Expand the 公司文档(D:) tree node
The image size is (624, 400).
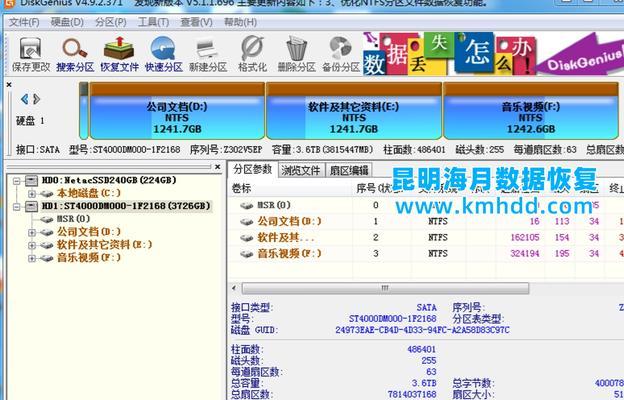(x=32, y=232)
